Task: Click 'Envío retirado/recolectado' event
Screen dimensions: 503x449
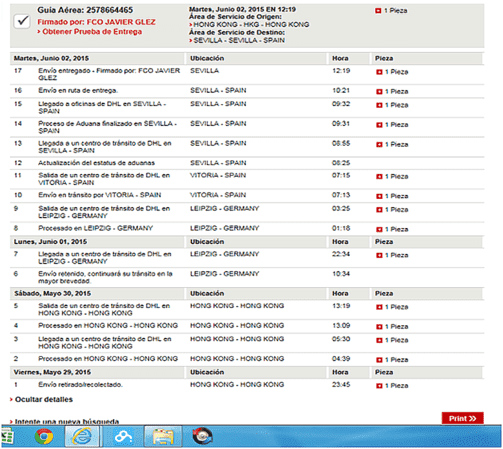Action: point(80,385)
